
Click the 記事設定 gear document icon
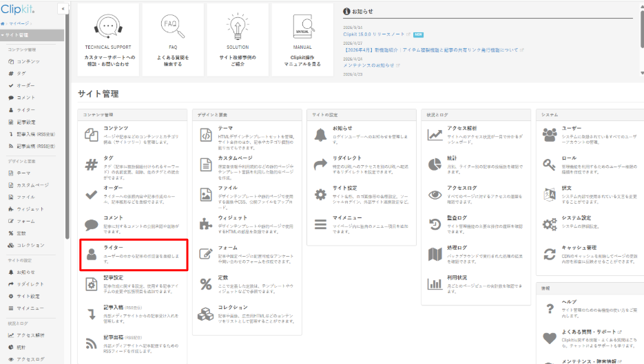(91, 284)
